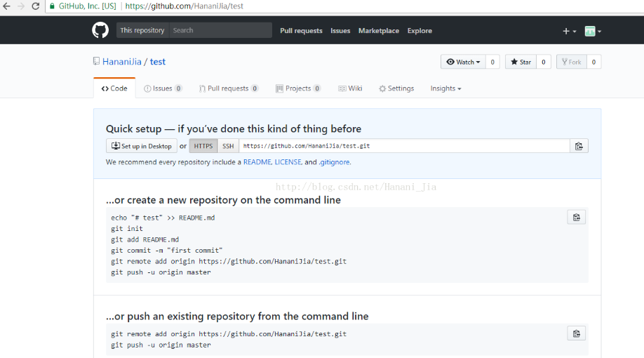Click the 'git add README.md' line
This screenshot has width=644, height=358.
145,239
